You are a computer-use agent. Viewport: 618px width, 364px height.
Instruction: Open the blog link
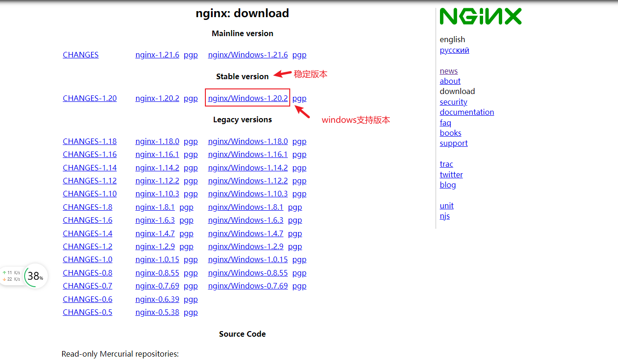tap(448, 185)
